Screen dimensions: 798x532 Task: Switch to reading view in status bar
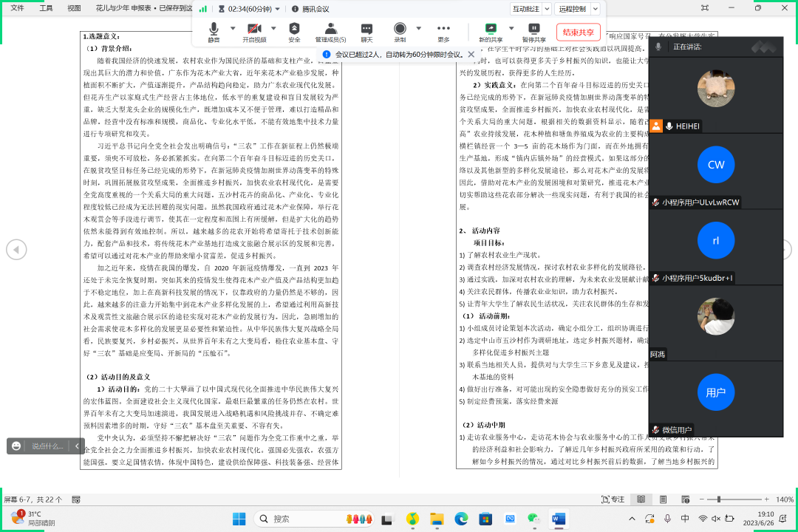[641, 499]
